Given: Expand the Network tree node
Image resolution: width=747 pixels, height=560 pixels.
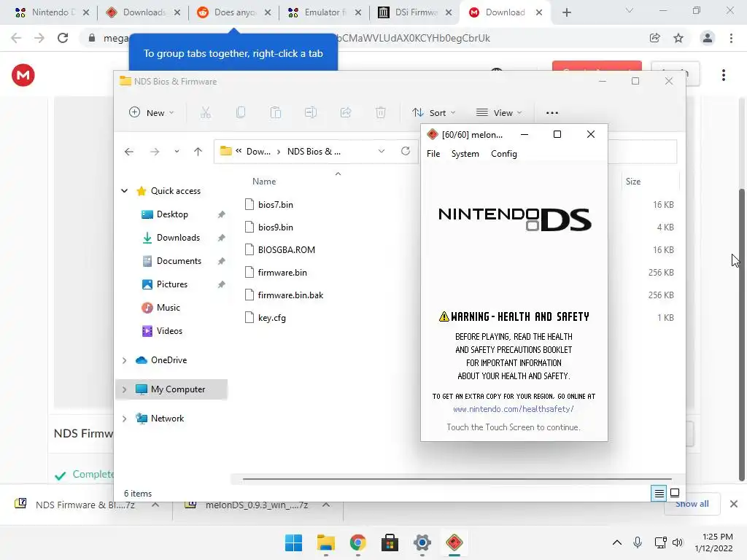Looking at the screenshot, I should (124, 419).
